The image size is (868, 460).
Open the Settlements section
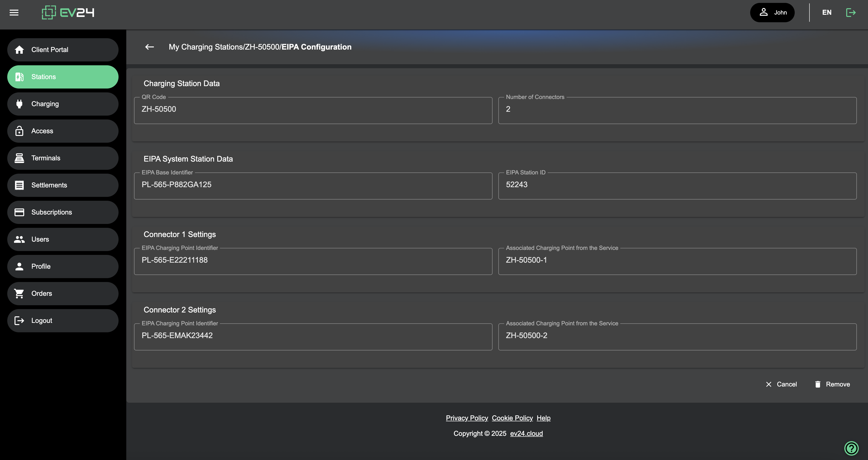(x=63, y=185)
